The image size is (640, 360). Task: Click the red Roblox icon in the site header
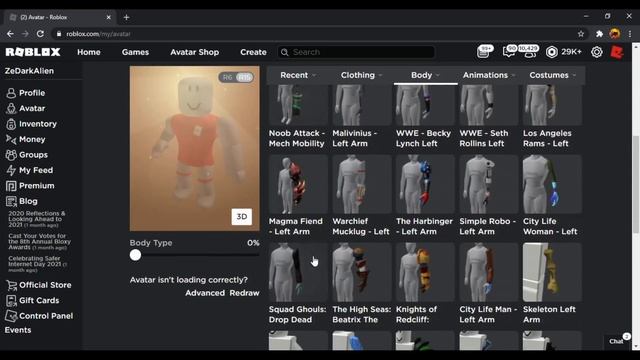[x=617, y=52]
